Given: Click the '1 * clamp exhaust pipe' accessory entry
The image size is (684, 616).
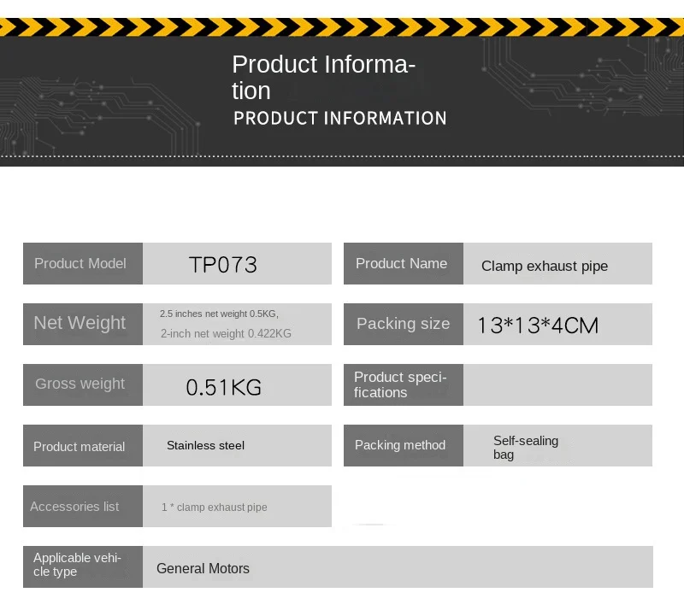Looking at the screenshot, I should point(215,507).
